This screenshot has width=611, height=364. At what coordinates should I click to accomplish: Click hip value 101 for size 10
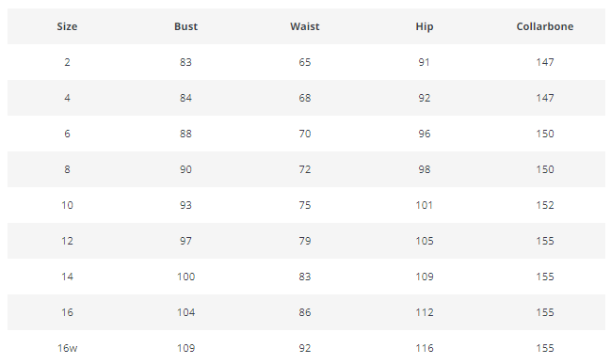click(x=424, y=205)
